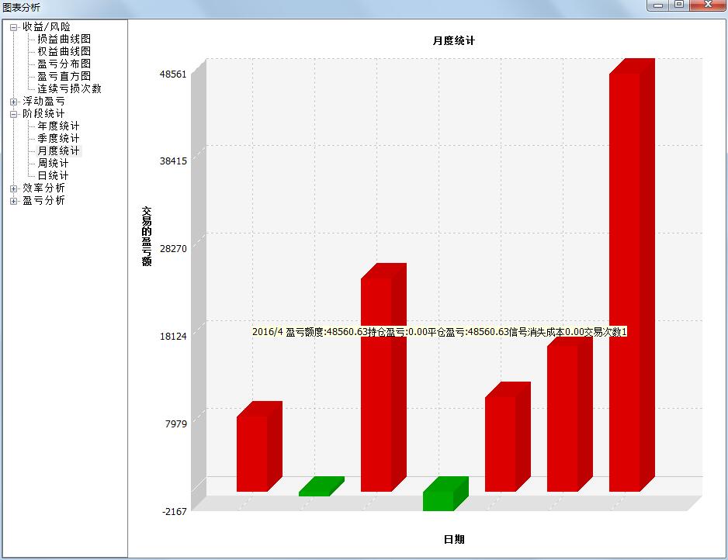This screenshot has height=560, width=728.
Task: Click the tallest red bar for 2016/4
Action: (x=632, y=274)
